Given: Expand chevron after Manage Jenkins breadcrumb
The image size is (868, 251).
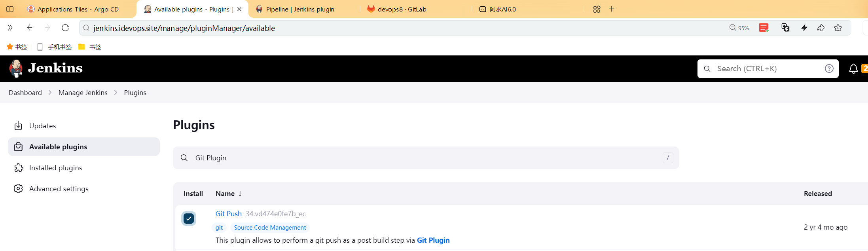Looking at the screenshot, I should tap(116, 92).
